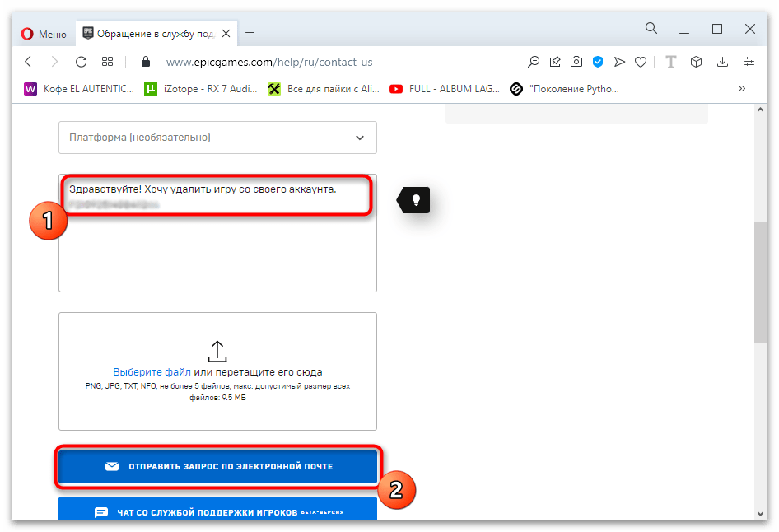Click the vertical scrollbar thumb

coord(760,282)
